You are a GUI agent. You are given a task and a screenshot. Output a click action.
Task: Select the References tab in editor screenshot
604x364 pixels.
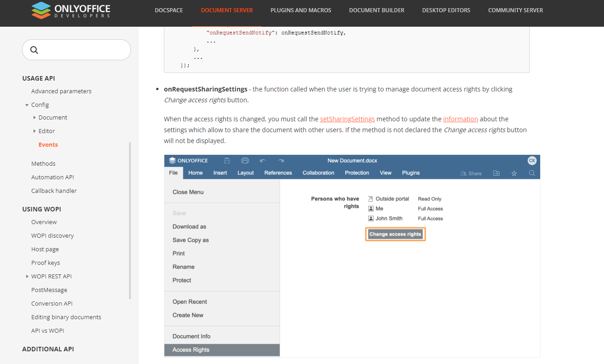coord(278,173)
